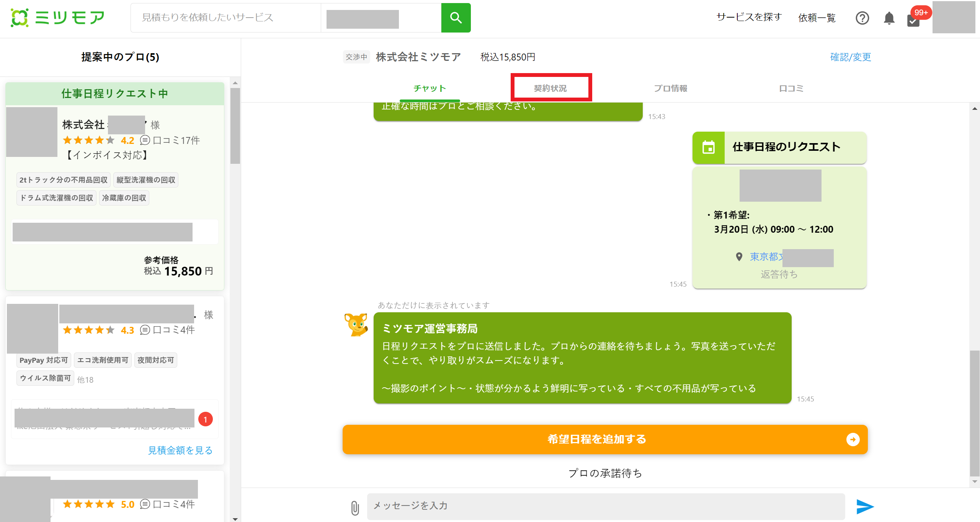Click the 仕事日程リクエスト中 card header
980x522 pixels.
point(115,94)
